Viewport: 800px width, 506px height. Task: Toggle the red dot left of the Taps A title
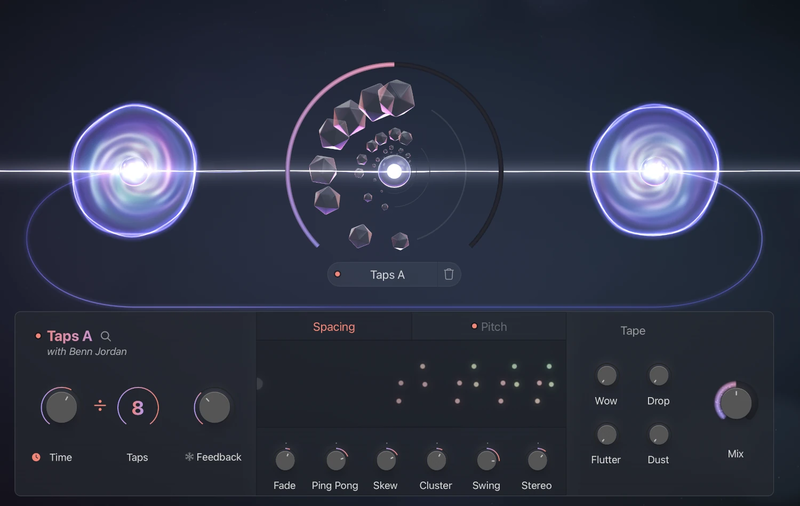click(38, 337)
